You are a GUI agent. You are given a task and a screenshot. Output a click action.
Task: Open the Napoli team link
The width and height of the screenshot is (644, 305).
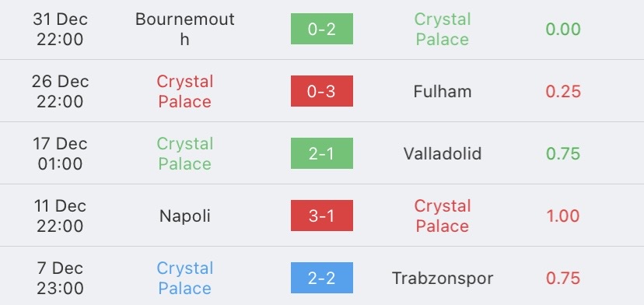(185, 216)
